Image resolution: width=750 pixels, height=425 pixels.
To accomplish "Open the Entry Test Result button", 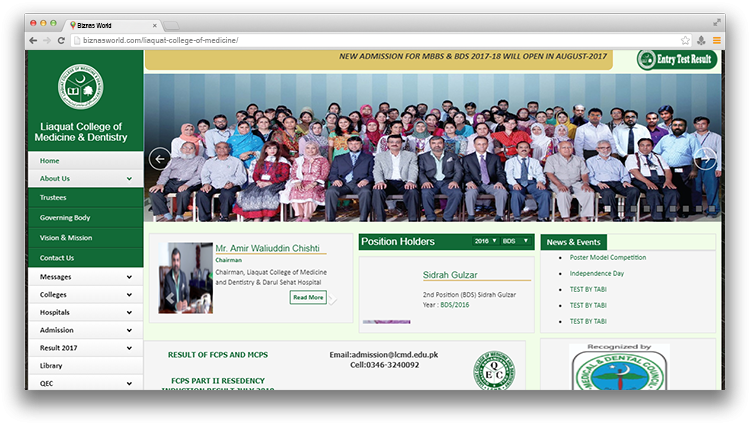I will [x=678, y=60].
